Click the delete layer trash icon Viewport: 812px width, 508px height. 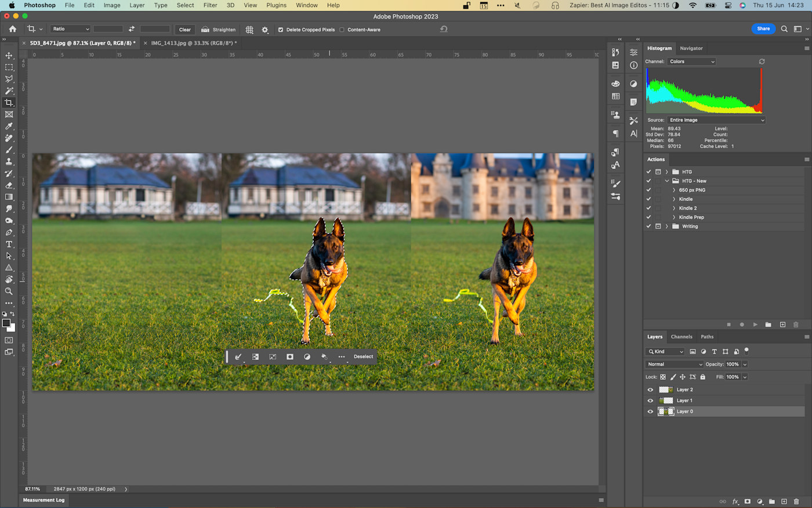click(796, 502)
